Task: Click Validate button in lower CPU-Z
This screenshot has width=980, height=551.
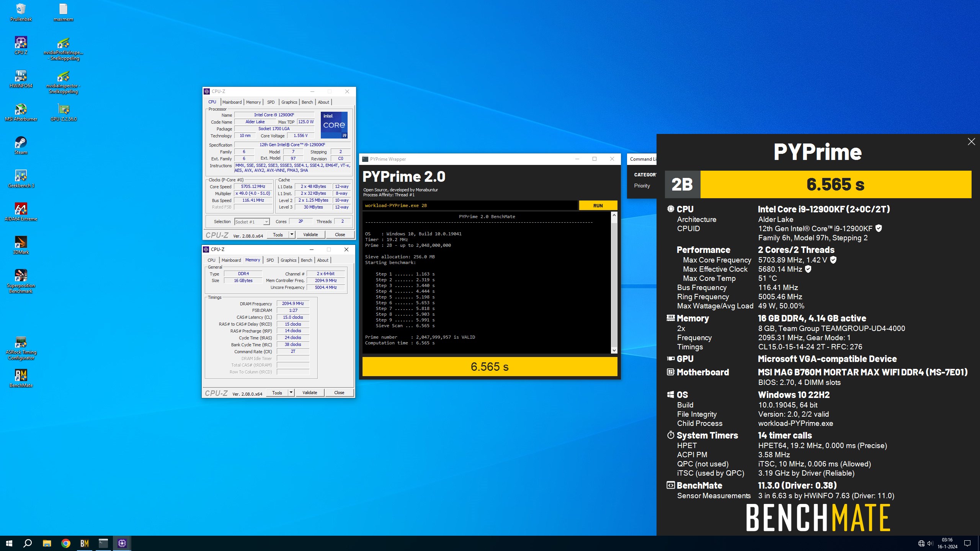Action: [310, 393]
